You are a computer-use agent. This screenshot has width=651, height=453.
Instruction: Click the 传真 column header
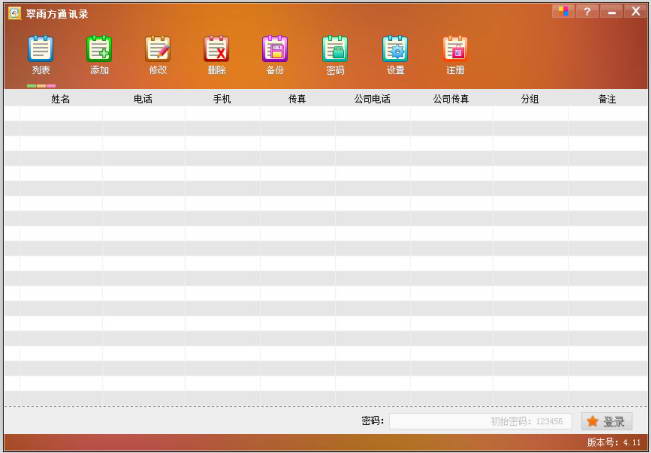[297, 99]
